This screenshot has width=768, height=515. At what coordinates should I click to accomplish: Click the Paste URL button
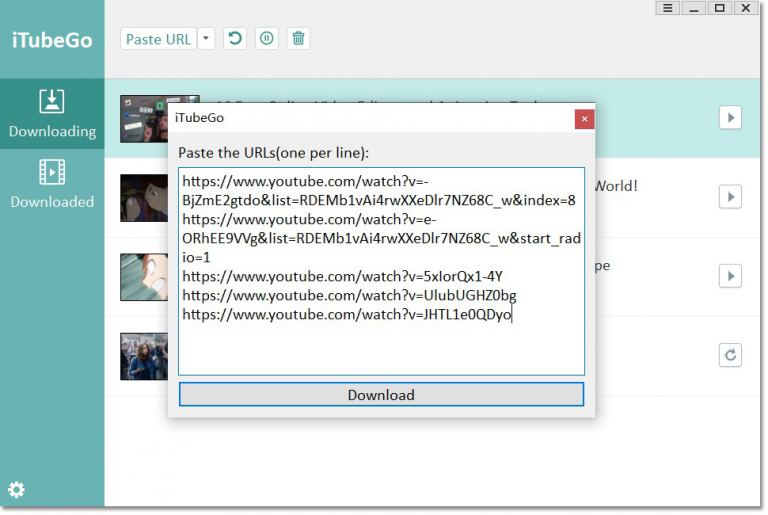pos(158,39)
